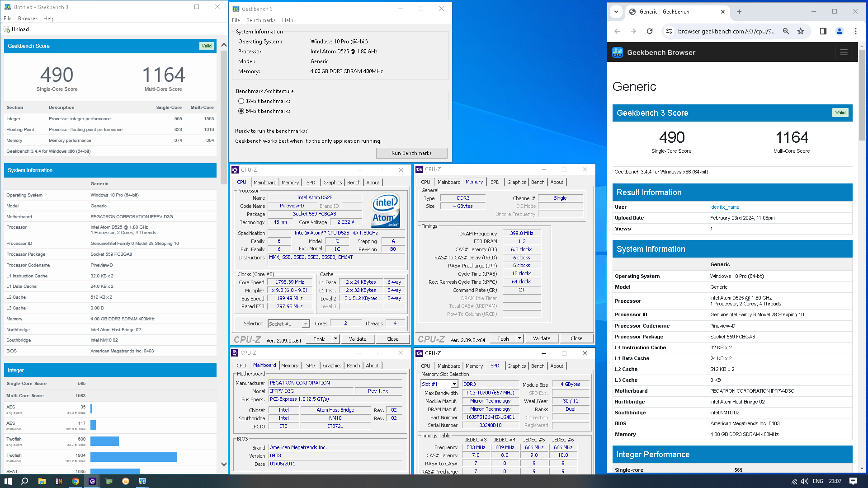Click Close button in CPU-Z Memory window
Image resolution: width=868 pixels, height=488 pixels.
pyautogui.click(x=576, y=338)
